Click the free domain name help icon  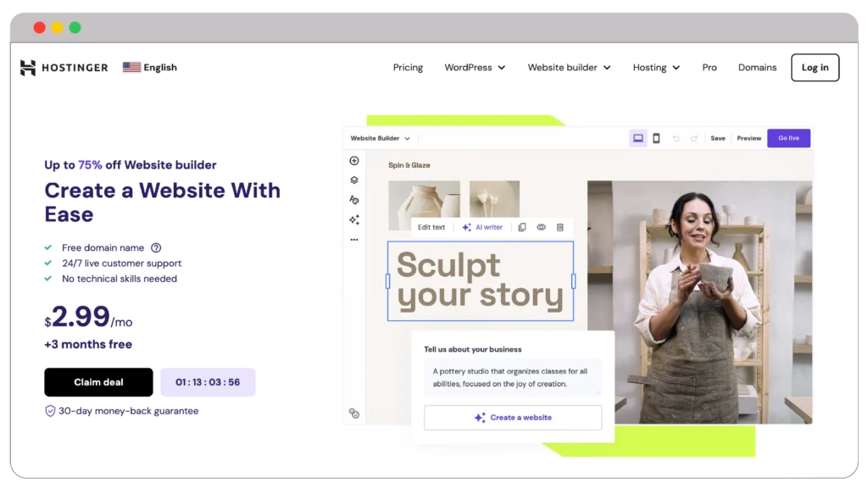tap(156, 248)
